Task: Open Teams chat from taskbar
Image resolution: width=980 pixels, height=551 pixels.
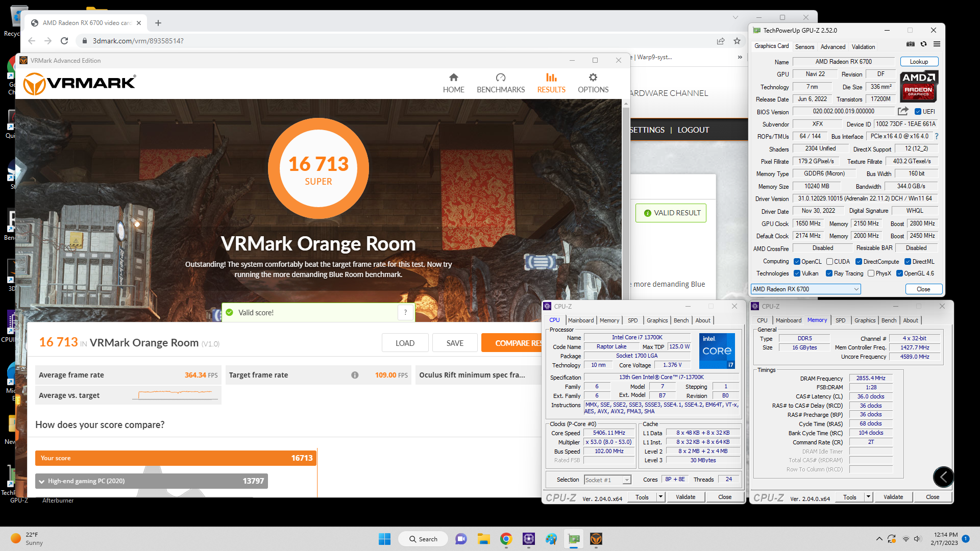Action: click(x=461, y=539)
